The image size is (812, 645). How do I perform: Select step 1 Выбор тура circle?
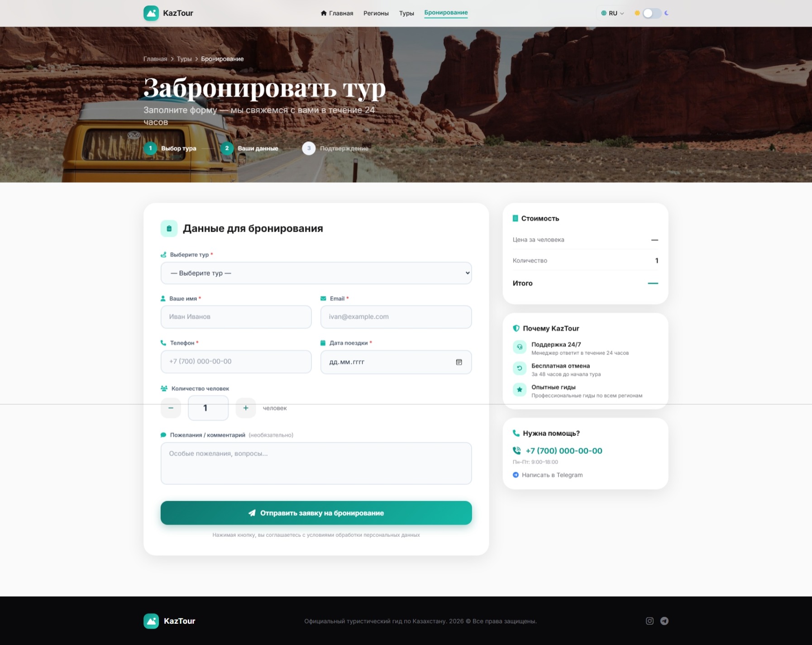pyautogui.click(x=150, y=148)
